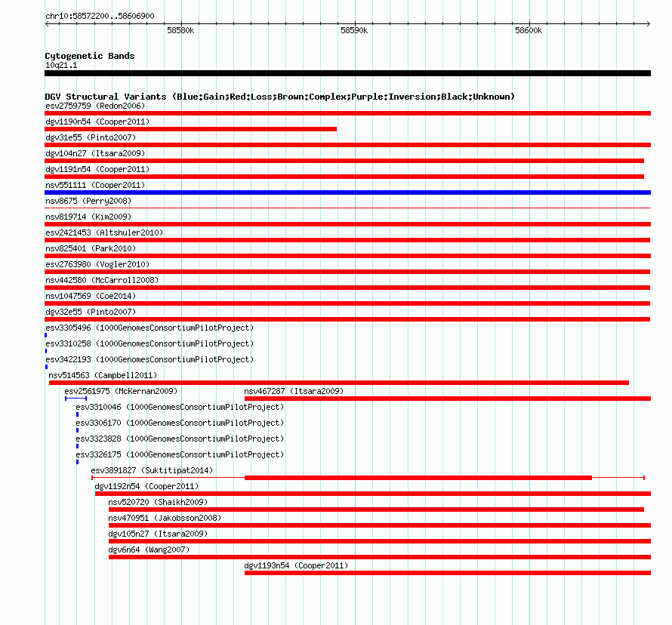
Task: Click the short red loss bar under dgv1190n54
Action: 191,129
